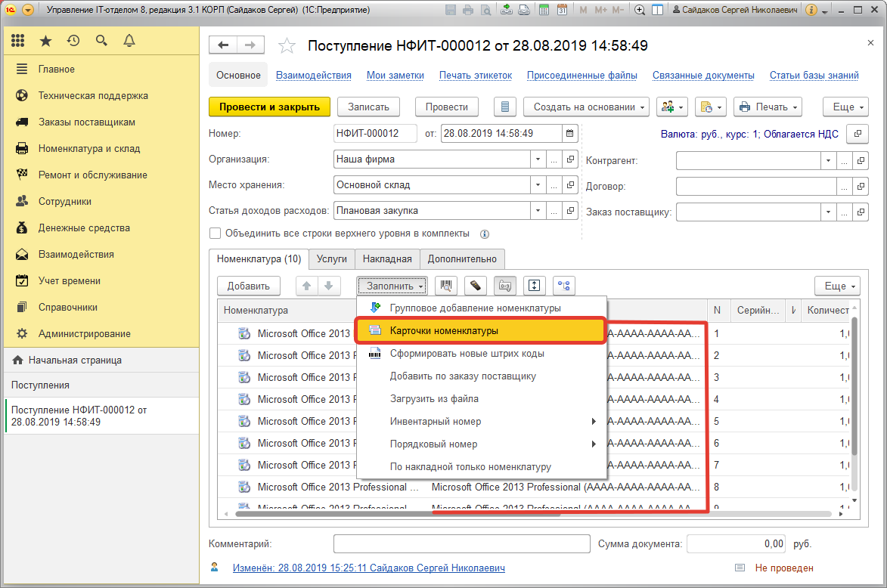The width and height of the screenshot is (887, 588).
Task: Open the Создать на основании dropdown
Action: tap(587, 107)
